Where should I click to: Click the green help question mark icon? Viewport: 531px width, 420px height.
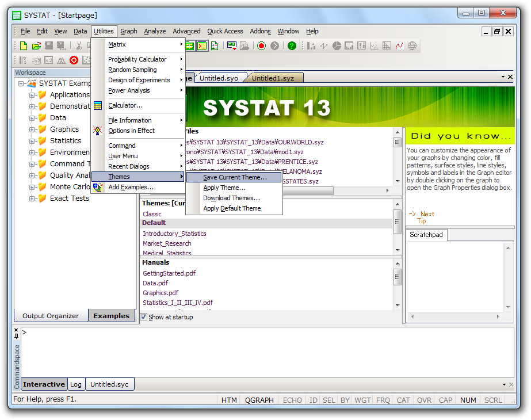pyautogui.click(x=292, y=45)
